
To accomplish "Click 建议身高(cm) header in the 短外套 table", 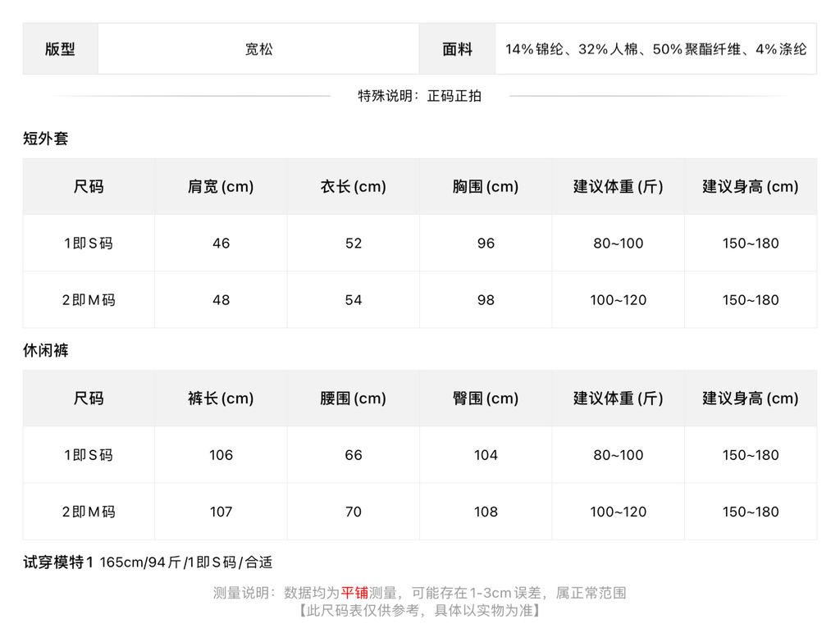I will (751, 186).
